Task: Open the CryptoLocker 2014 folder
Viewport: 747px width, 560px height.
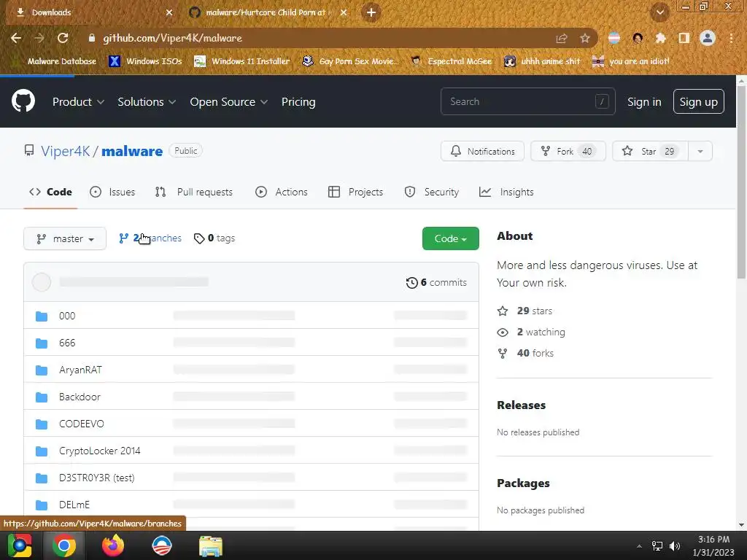Action: pyautogui.click(x=99, y=451)
